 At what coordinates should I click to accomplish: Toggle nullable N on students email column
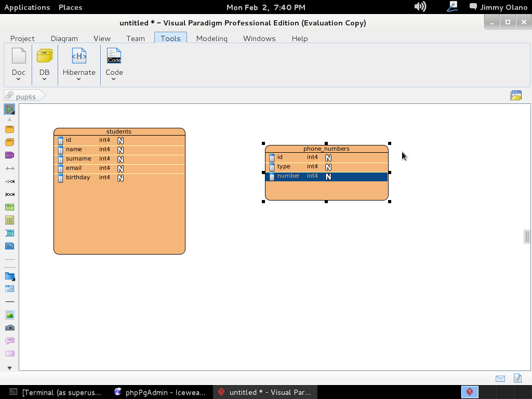(x=121, y=169)
